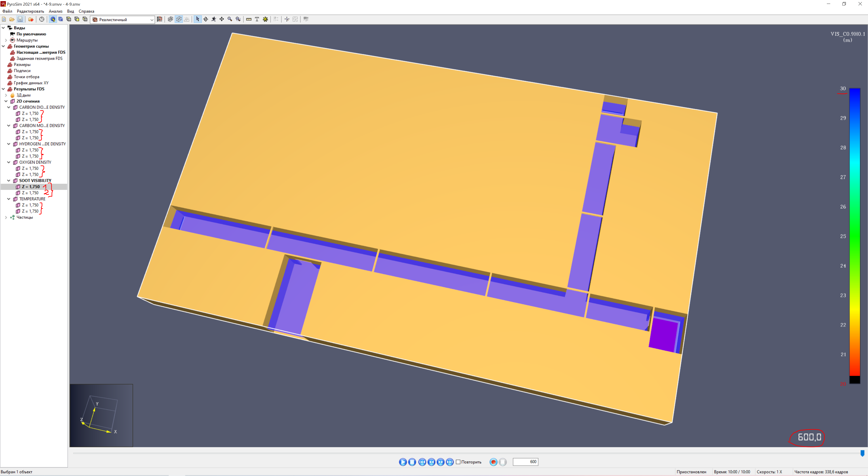Open the Справка menu
Screen dimensions: 868x476
point(86,11)
